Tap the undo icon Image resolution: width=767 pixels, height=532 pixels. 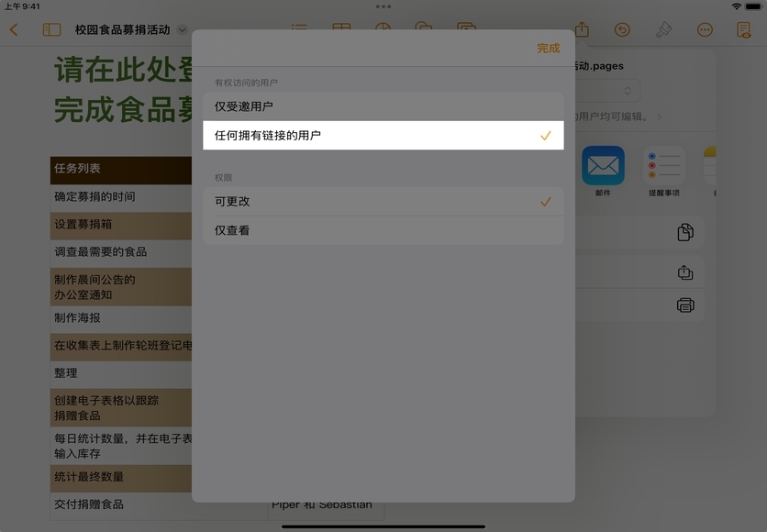[x=623, y=30]
